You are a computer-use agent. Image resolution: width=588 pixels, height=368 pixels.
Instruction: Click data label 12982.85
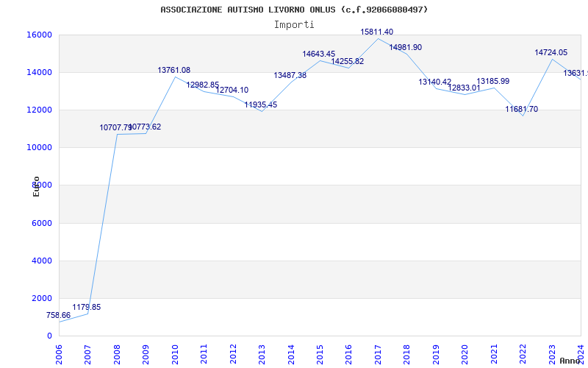203,85
